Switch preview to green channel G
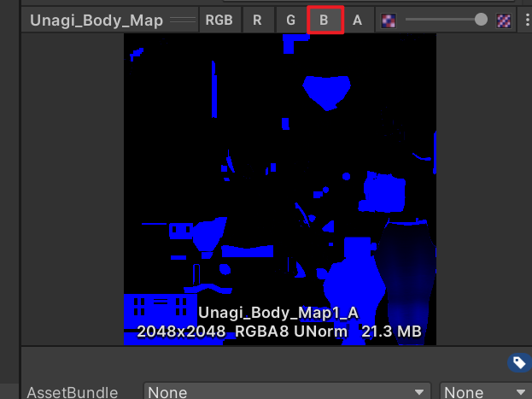This screenshot has height=399, width=532. coord(290,20)
